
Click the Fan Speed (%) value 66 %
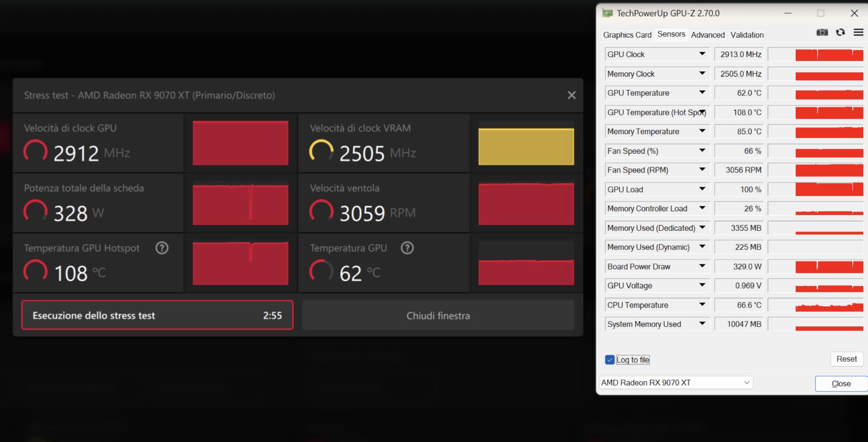click(739, 151)
